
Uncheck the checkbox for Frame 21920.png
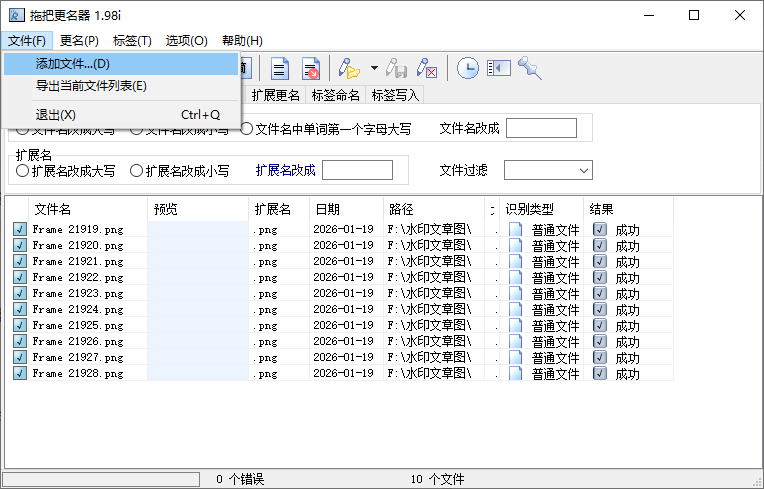pos(20,245)
